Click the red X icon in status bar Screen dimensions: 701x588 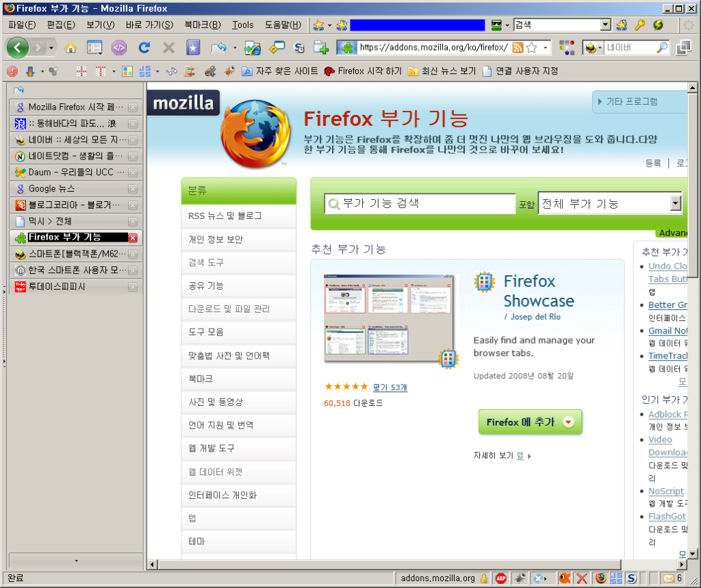(x=582, y=578)
